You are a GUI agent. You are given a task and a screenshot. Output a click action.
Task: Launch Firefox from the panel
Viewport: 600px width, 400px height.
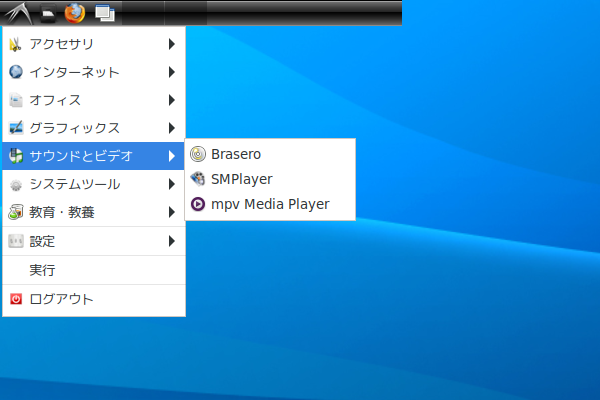pos(75,13)
